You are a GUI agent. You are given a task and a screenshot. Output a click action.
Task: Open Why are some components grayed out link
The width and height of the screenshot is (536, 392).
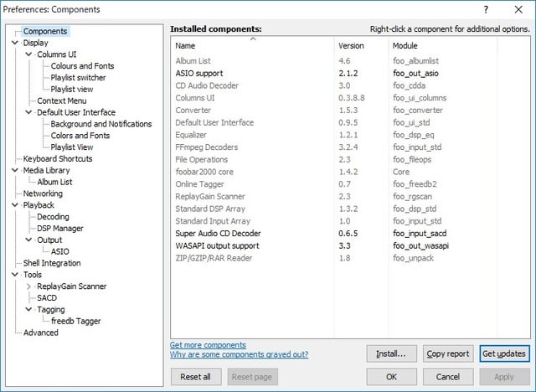coord(239,354)
